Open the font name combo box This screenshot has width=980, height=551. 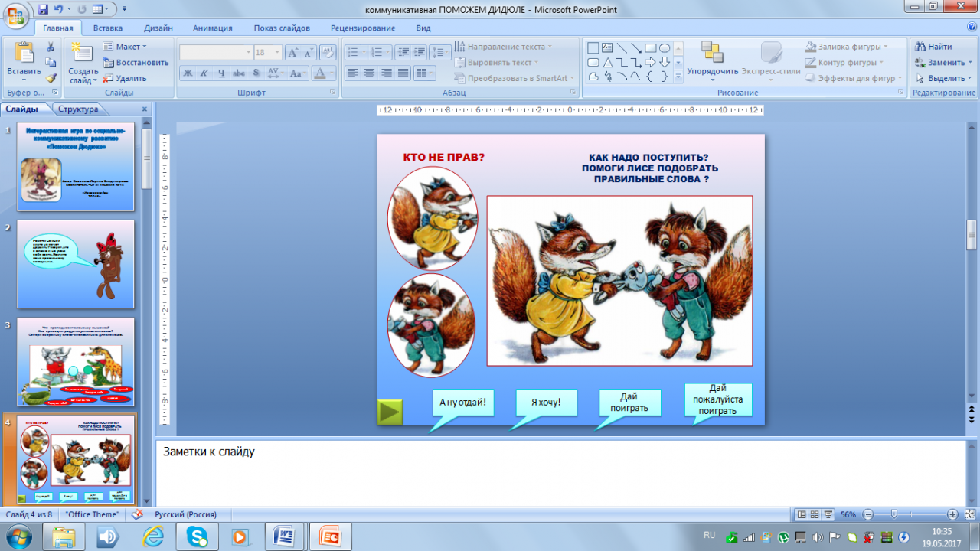(x=217, y=53)
